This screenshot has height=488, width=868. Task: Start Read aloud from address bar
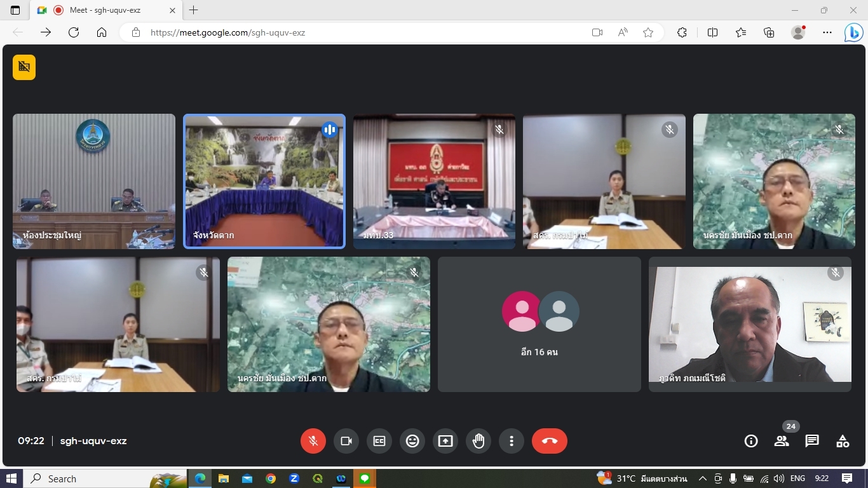[x=623, y=32]
